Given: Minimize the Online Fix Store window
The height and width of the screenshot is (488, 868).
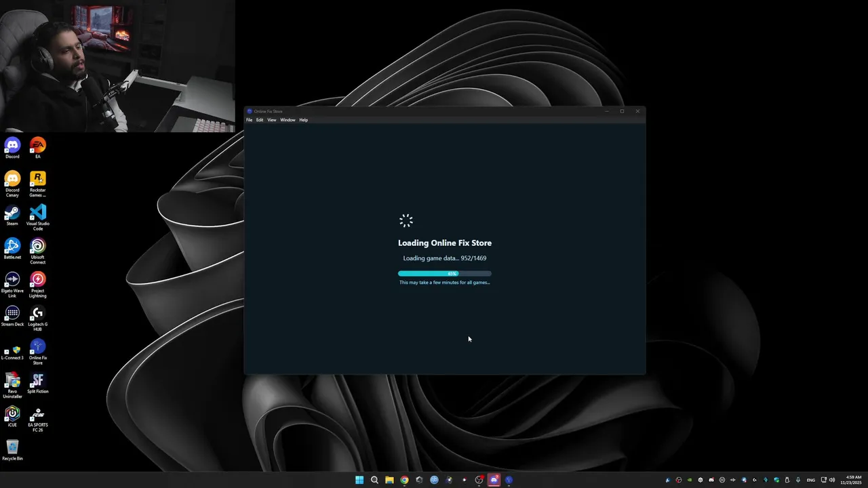Looking at the screenshot, I should (606, 111).
